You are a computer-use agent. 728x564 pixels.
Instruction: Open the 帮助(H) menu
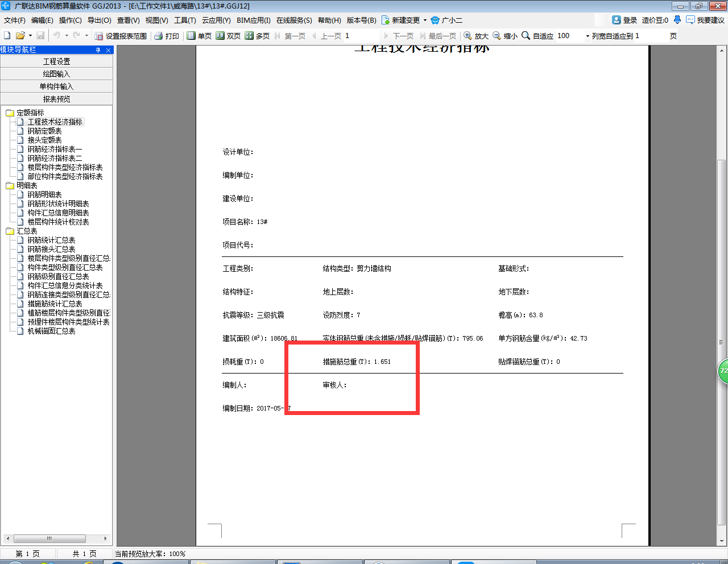[329, 20]
